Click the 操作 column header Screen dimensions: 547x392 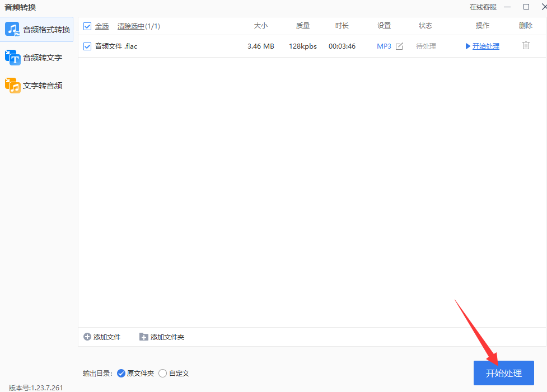tap(483, 25)
